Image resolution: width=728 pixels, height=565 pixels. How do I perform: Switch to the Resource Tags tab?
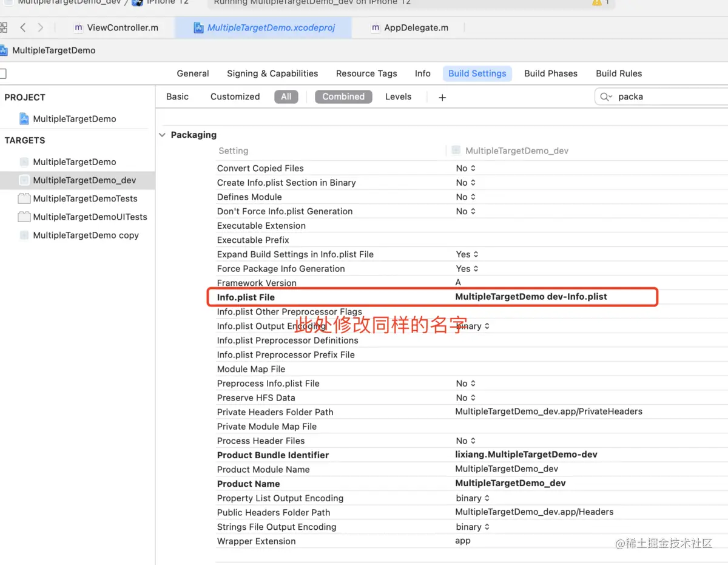[366, 73]
